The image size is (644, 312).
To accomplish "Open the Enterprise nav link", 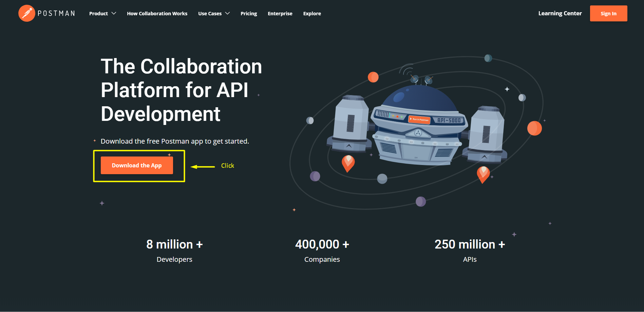I will [280, 14].
